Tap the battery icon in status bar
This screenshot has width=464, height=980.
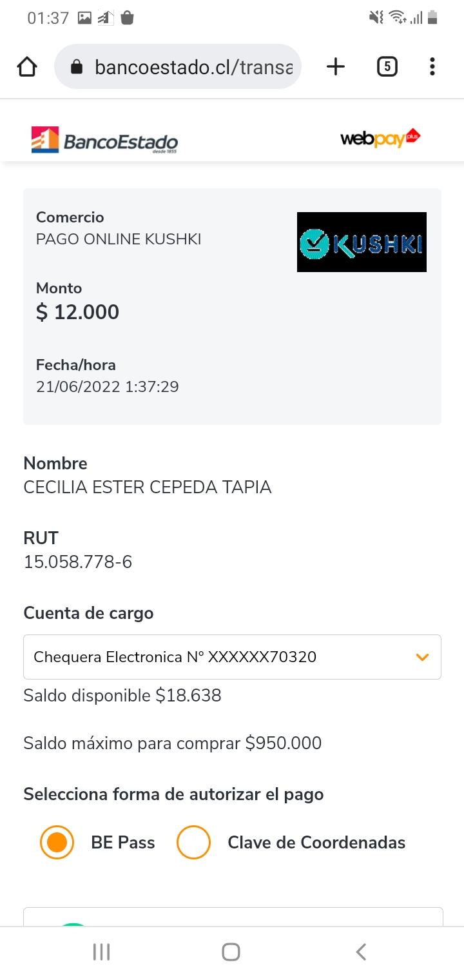432,17
